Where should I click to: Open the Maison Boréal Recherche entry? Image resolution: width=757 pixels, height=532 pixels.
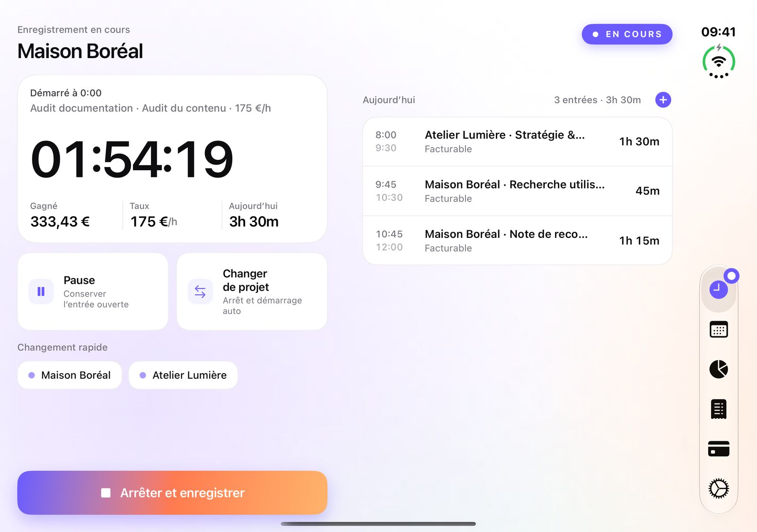tap(517, 191)
